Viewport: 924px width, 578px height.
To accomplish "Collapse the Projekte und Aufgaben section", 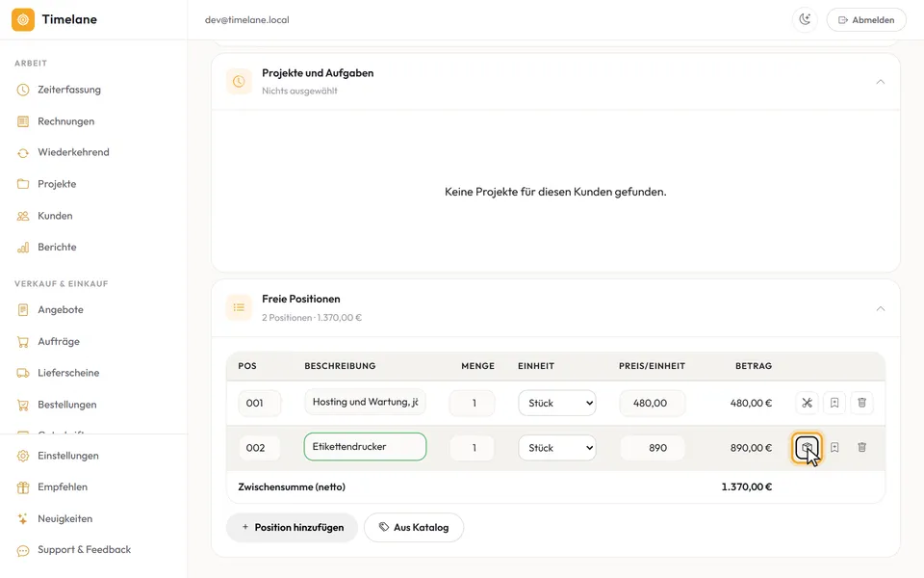I will (x=881, y=82).
